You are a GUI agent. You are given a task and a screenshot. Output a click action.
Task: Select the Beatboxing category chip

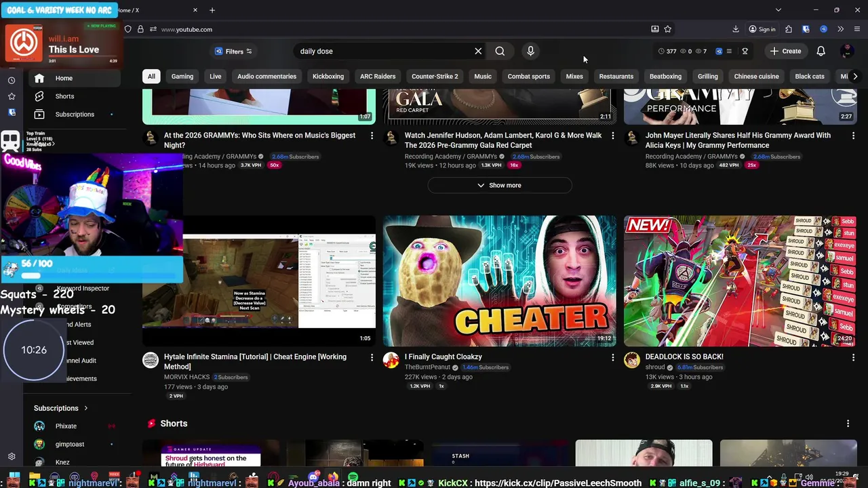[665, 77]
